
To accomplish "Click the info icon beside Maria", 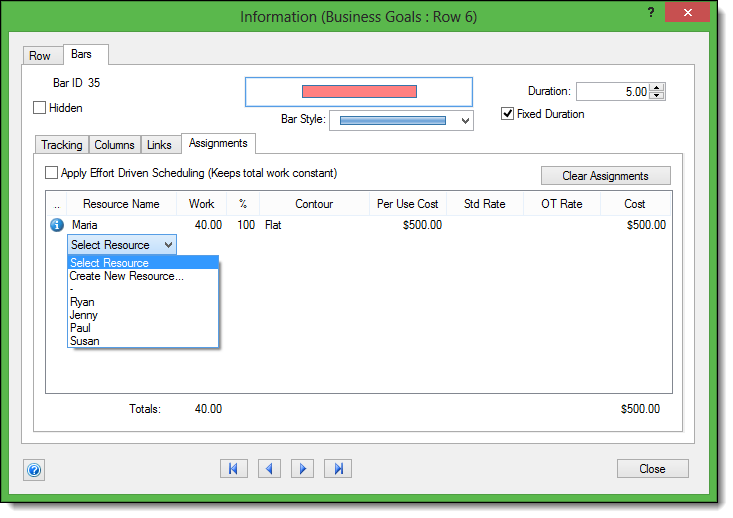I will click(56, 225).
